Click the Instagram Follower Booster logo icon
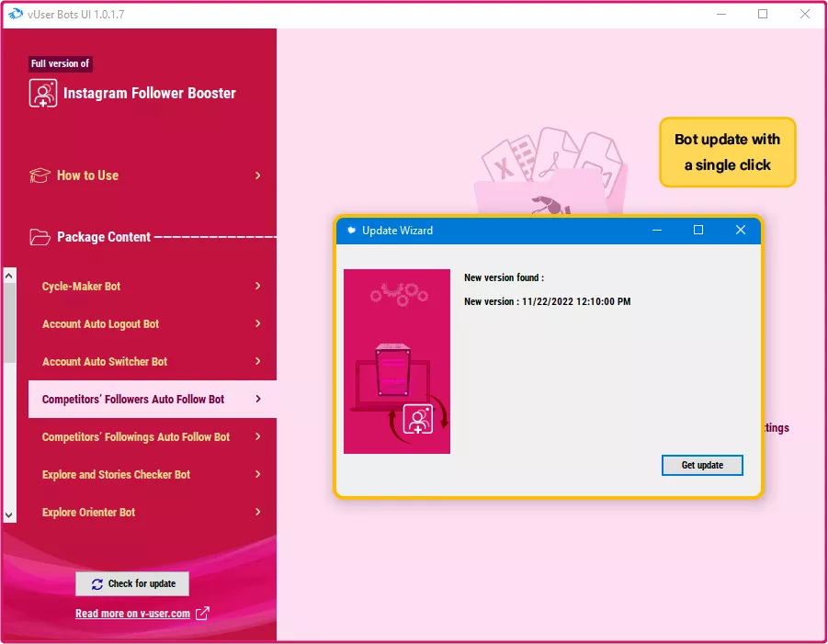The image size is (828, 644). pos(43,94)
